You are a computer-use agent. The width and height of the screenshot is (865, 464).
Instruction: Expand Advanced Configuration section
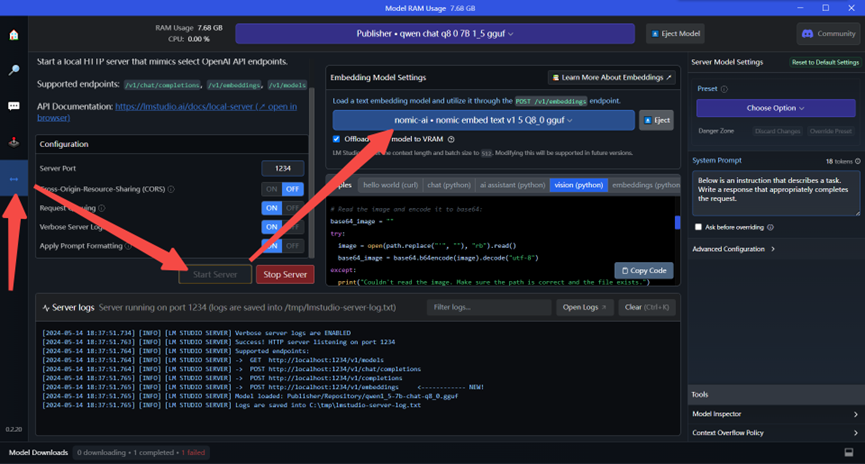coord(734,249)
